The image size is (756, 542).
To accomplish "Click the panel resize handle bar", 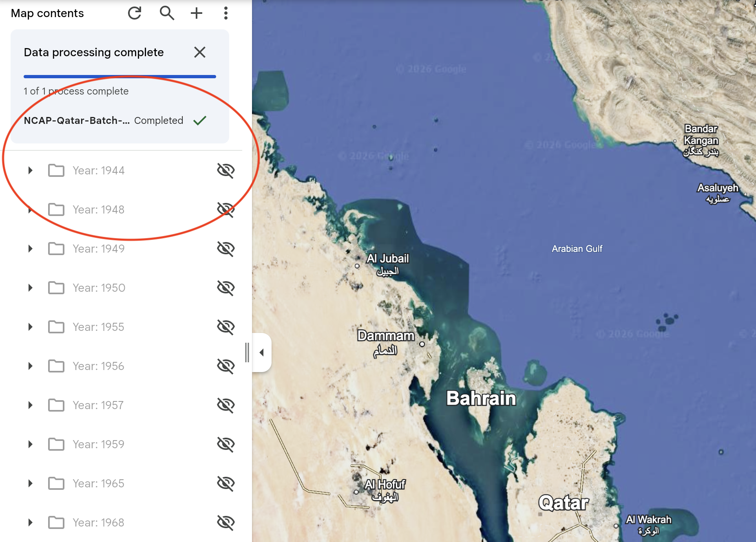I will pos(247,353).
